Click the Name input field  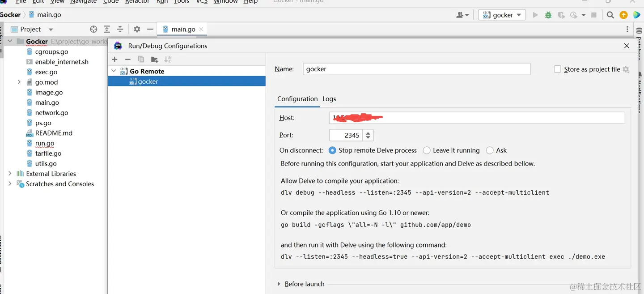(416, 69)
